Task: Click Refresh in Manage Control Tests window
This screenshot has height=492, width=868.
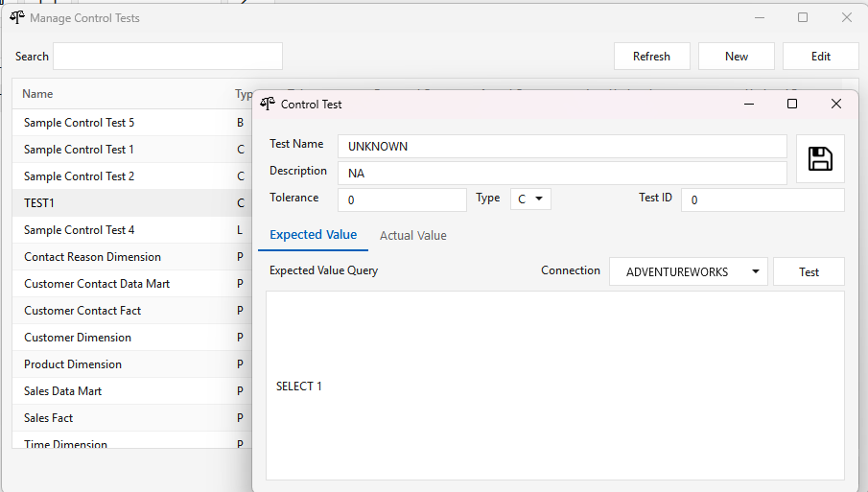Action: (x=651, y=57)
